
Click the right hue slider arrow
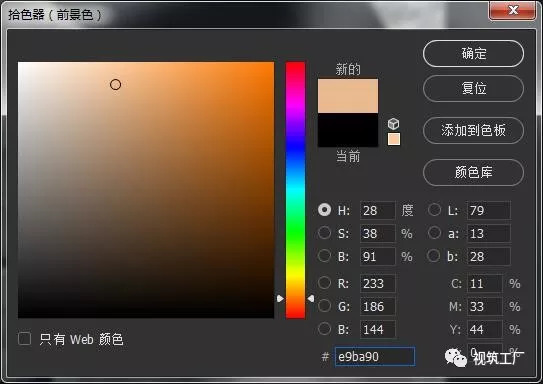pos(311,298)
